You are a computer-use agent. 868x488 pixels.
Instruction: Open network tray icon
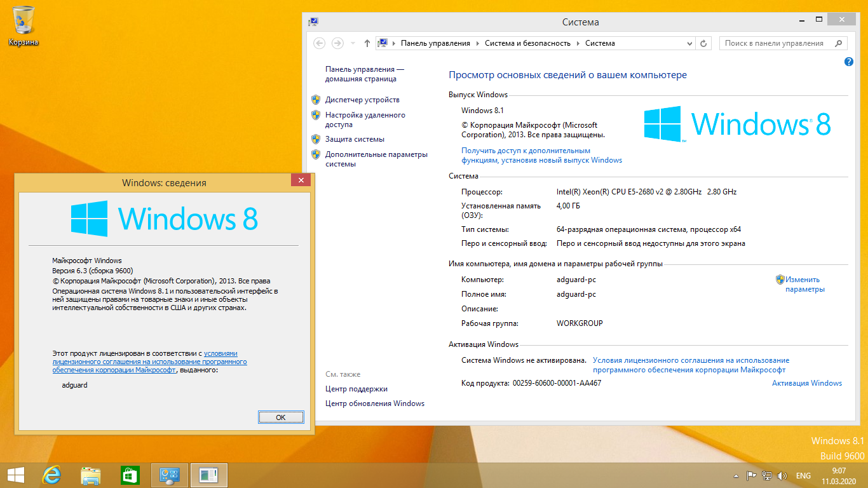tap(767, 475)
